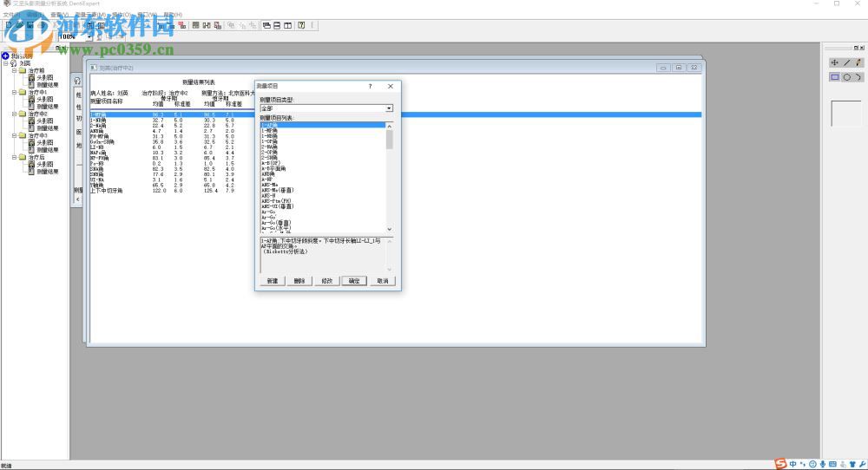Viewport: 868px width, 470px height.
Task: Click the cascade windows toolbar icon
Action: [x=266, y=25]
